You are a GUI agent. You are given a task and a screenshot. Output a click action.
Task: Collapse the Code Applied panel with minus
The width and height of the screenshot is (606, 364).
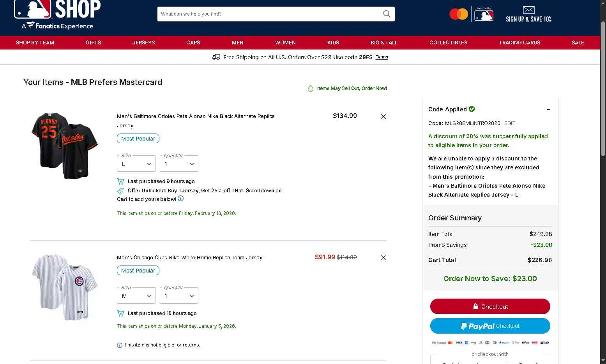tap(548, 109)
